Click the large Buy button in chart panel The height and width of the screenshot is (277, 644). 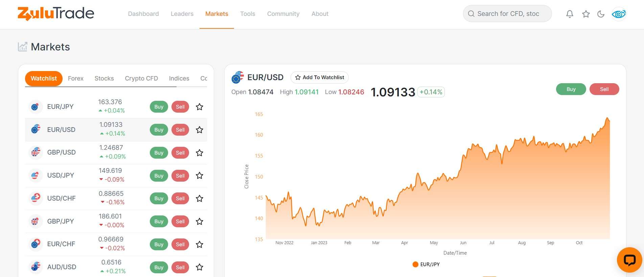click(571, 89)
